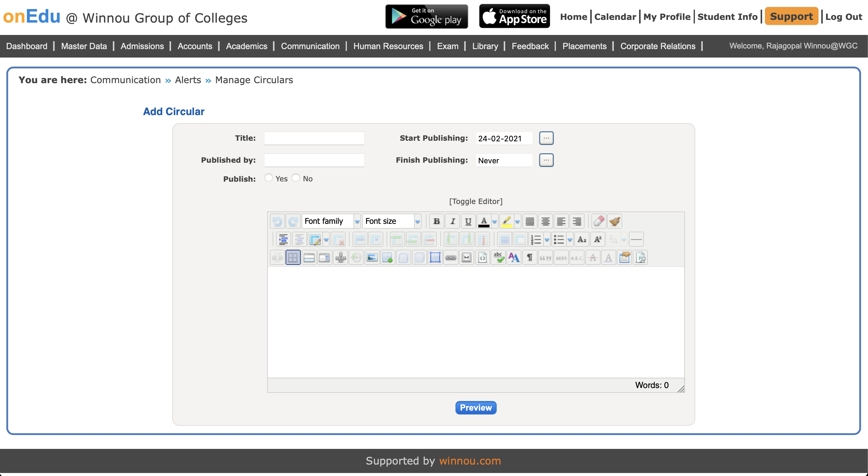Screen dimensions: 868x476
Task: Click the italic formatting button
Action: (x=452, y=221)
